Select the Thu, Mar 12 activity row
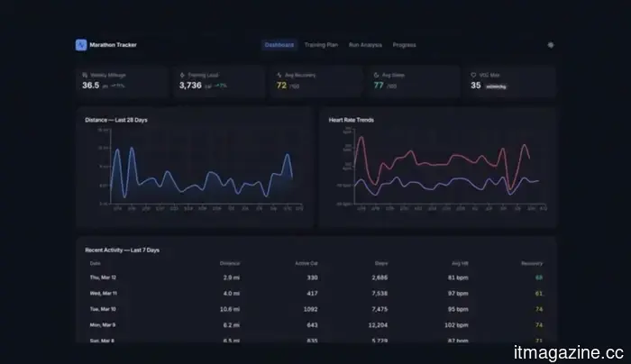 click(315, 278)
